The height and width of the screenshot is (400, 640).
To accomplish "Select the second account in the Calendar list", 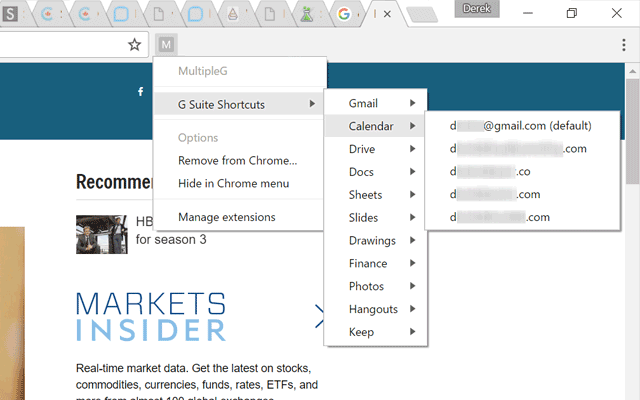I will (x=522, y=149).
